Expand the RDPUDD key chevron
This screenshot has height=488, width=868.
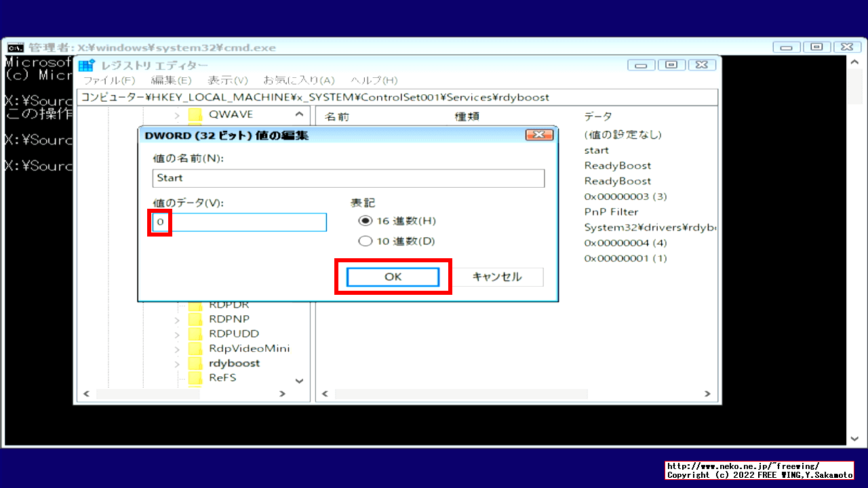tap(177, 333)
